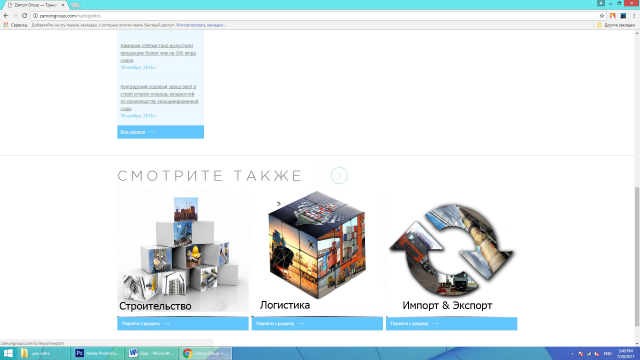Go to previous carousel slide in Смотрите также

click(321, 176)
